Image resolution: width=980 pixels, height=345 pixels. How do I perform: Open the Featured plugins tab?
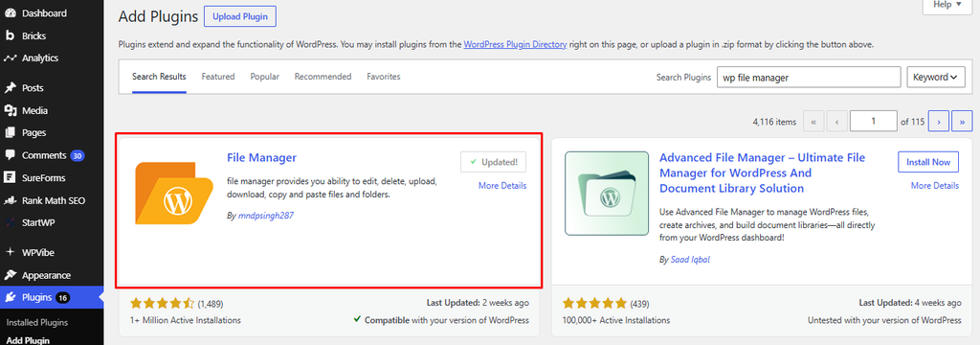coord(218,77)
